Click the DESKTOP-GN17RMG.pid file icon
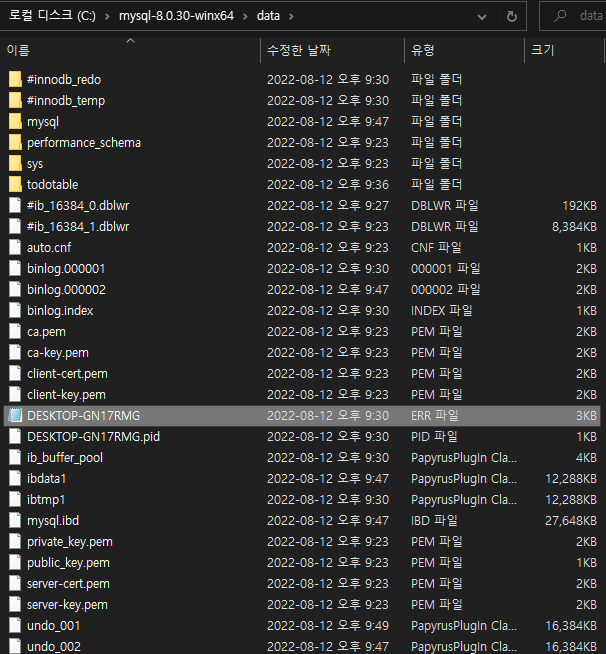Screen dimensions: 606x654 [x=15, y=436]
